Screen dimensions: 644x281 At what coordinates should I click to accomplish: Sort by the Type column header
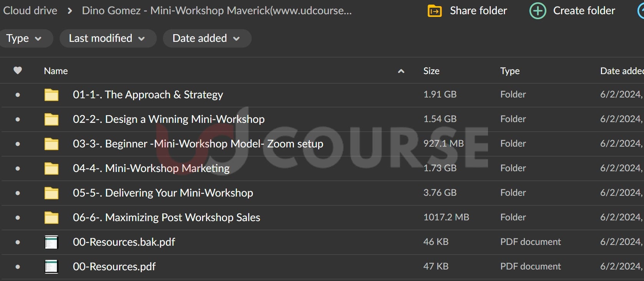click(510, 71)
